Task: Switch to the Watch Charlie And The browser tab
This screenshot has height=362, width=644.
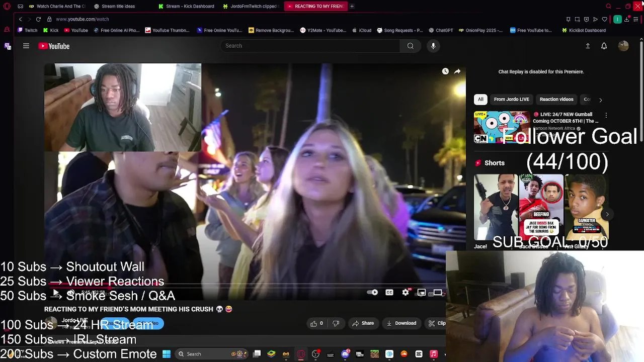Action: pyautogui.click(x=57, y=6)
